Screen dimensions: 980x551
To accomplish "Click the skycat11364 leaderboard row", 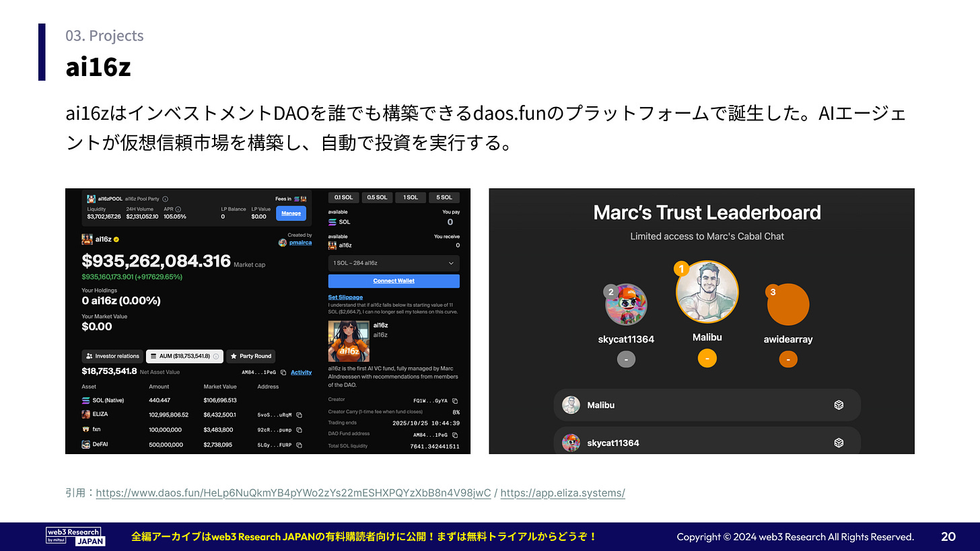I will [x=707, y=441].
